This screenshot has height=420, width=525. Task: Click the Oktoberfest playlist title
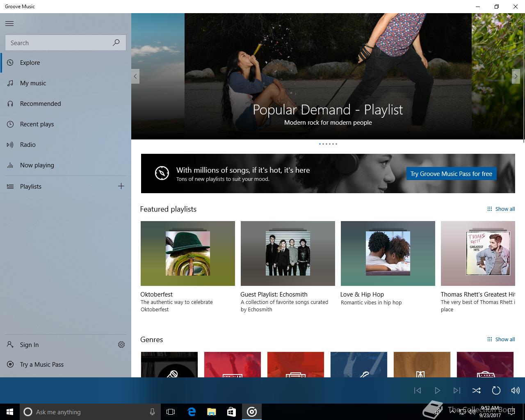pos(156,294)
